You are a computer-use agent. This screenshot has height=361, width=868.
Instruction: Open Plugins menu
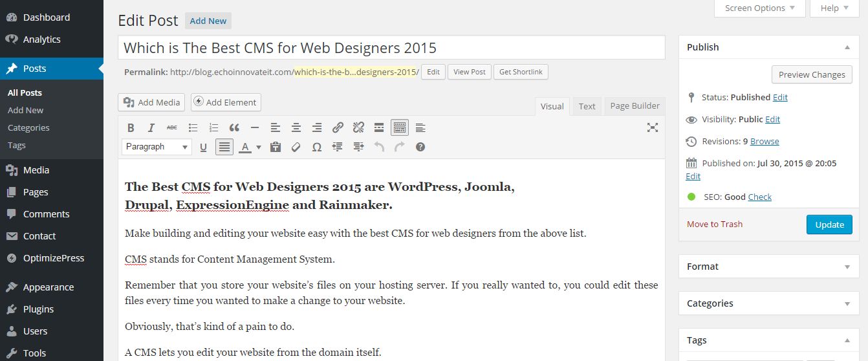pyautogui.click(x=52, y=309)
